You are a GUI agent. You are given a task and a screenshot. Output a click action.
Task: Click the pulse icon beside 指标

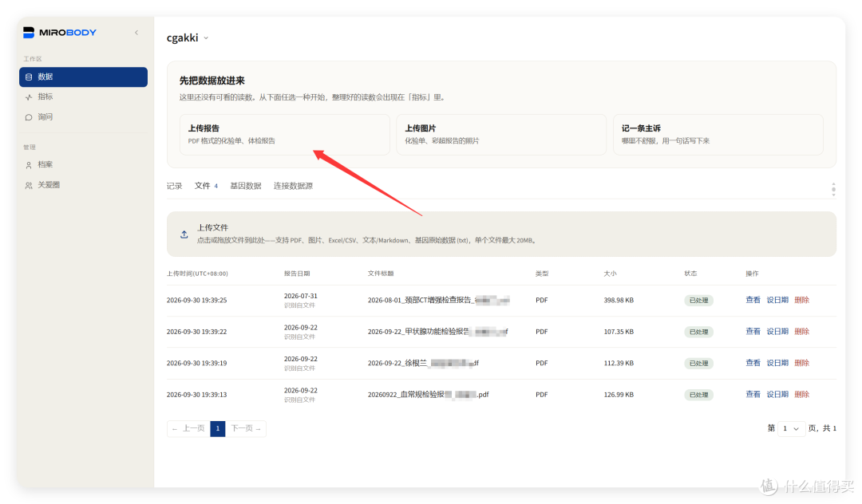29,97
